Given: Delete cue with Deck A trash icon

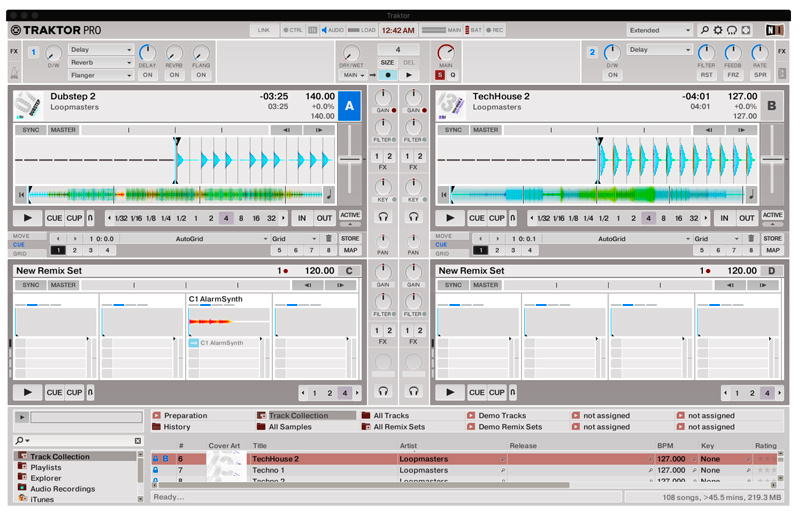Looking at the screenshot, I should click(x=329, y=238).
